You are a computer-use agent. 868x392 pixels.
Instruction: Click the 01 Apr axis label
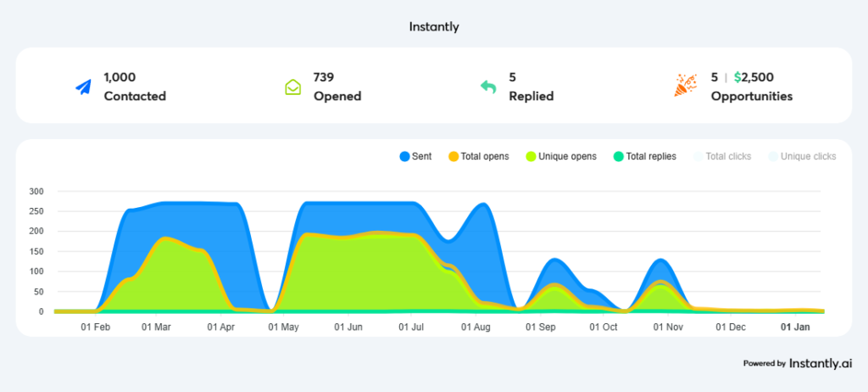tap(221, 328)
